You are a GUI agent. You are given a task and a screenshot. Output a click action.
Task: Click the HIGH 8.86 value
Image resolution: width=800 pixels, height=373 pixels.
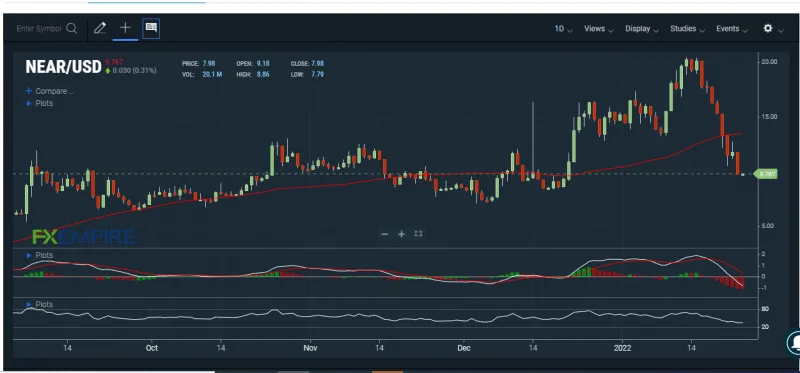click(263, 74)
